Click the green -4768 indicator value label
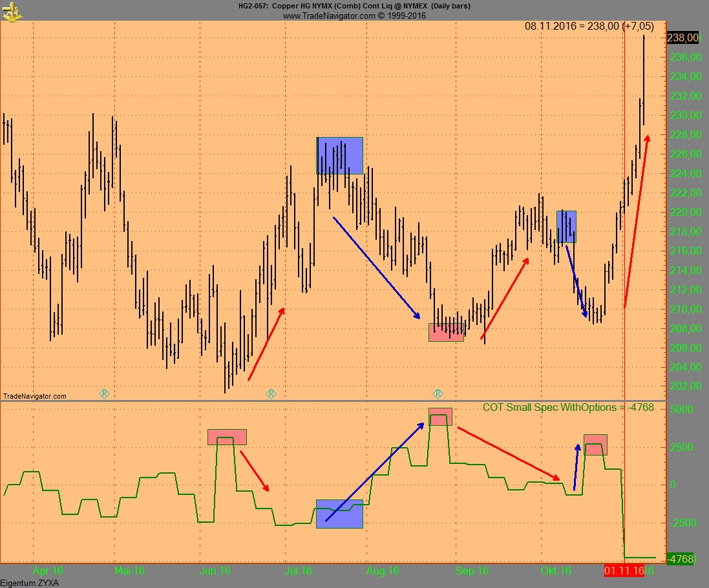This screenshot has height=588, width=709. 679,558
